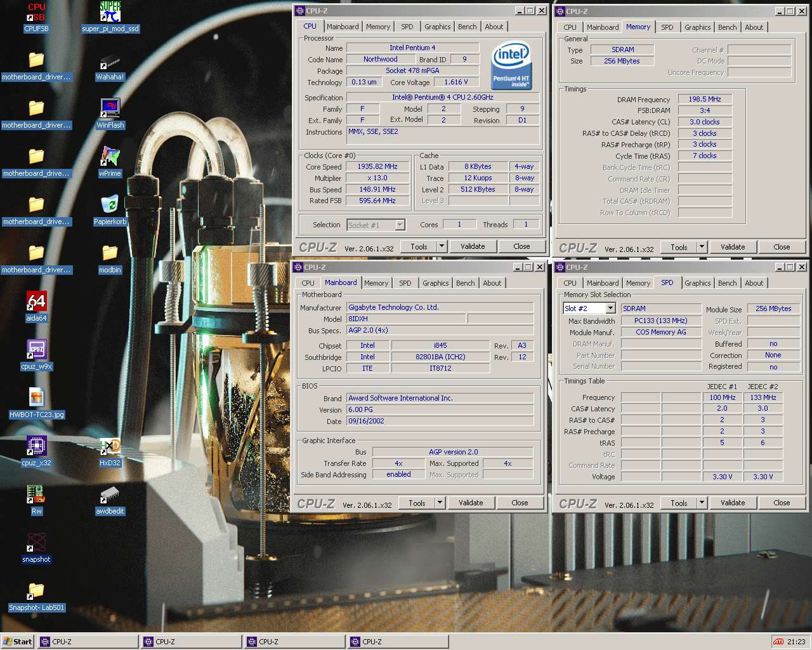This screenshot has width=812, height=650.
Task: Click Validate in CPU window
Action: coord(473,246)
